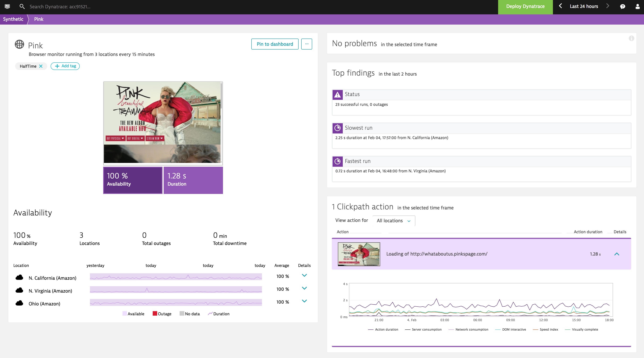Click the 1.28 s action duration value
This screenshot has width=644, height=358.
click(x=595, y=254)
